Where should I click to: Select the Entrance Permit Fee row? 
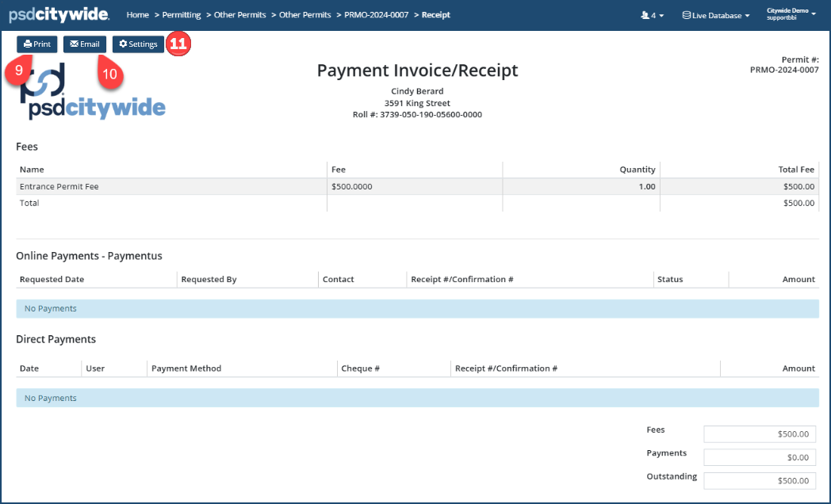coord(171,187)
